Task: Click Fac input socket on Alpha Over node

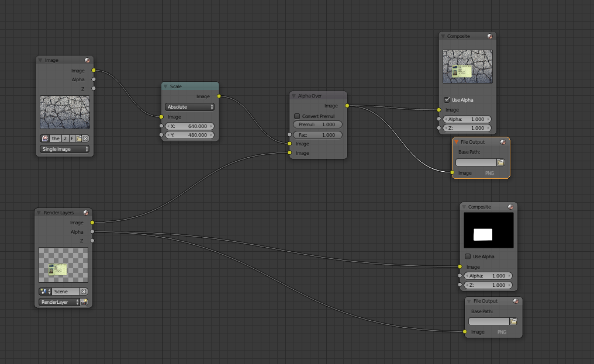Action: click(289, 135)
